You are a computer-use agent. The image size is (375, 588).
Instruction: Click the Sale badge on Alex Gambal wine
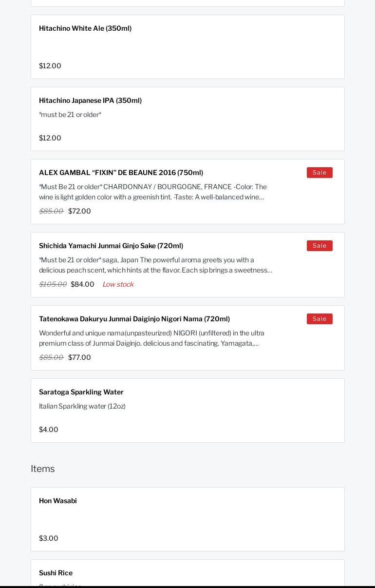tap(319, 173)
